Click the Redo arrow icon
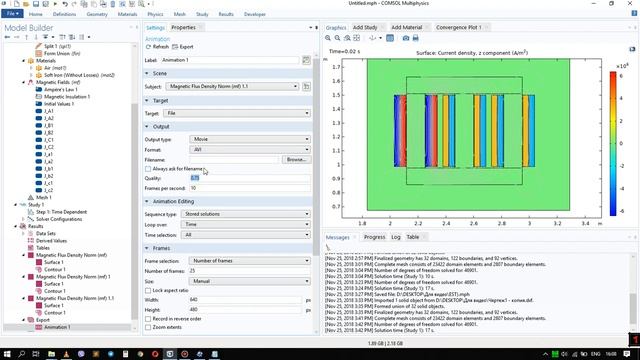 [x=74, y=4]
